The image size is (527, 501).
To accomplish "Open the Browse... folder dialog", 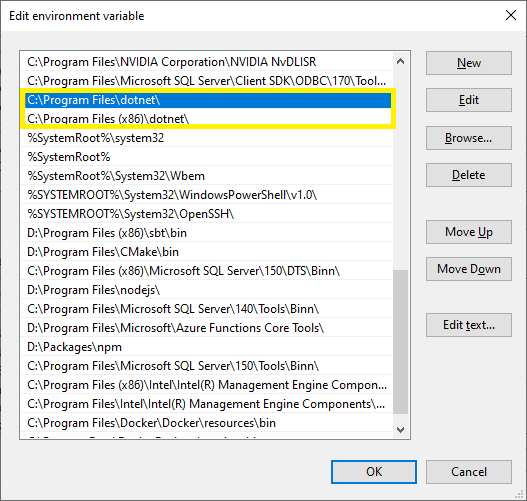I will pyautogui.click(x=469, y=138).
